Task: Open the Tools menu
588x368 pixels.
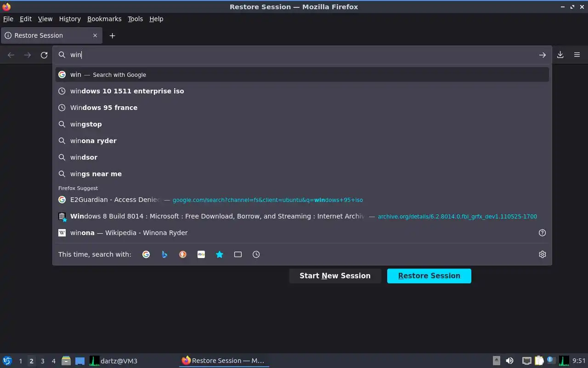Action: point(135,19)
